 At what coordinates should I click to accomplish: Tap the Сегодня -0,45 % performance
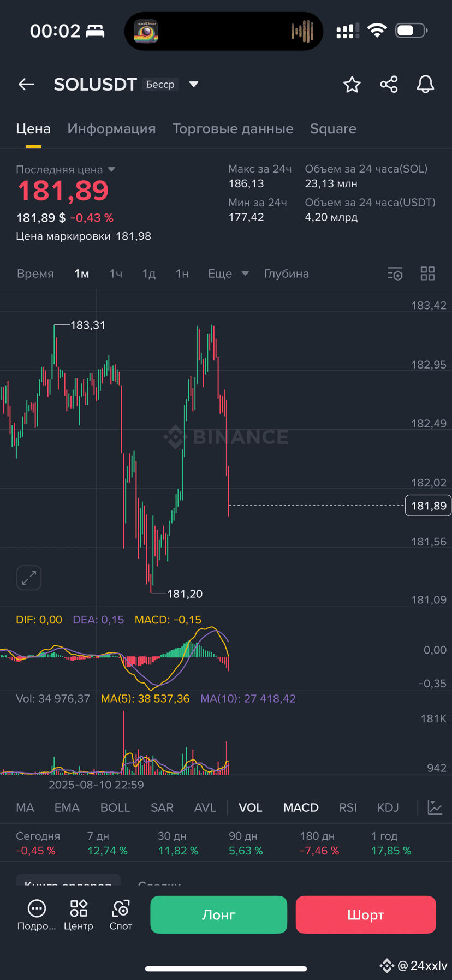tap(38, 844)
